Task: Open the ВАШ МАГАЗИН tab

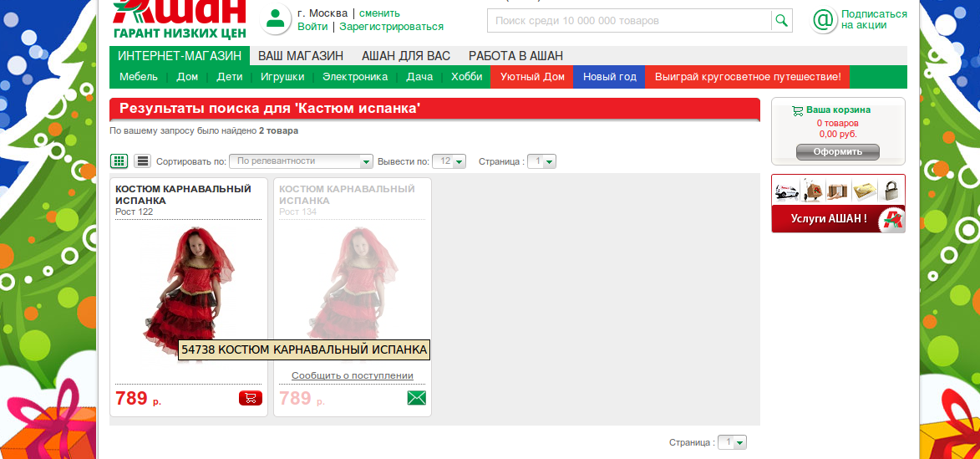Action: pos(301,56)
